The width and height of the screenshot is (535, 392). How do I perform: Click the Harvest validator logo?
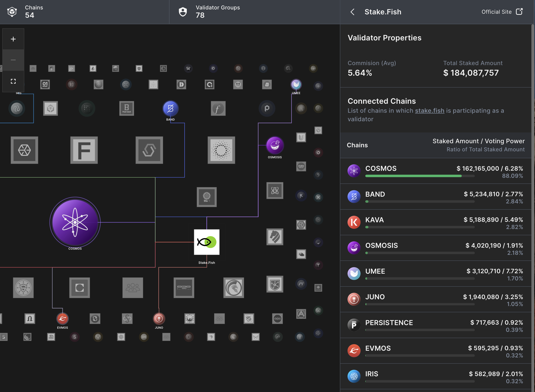tap(127, 108)
